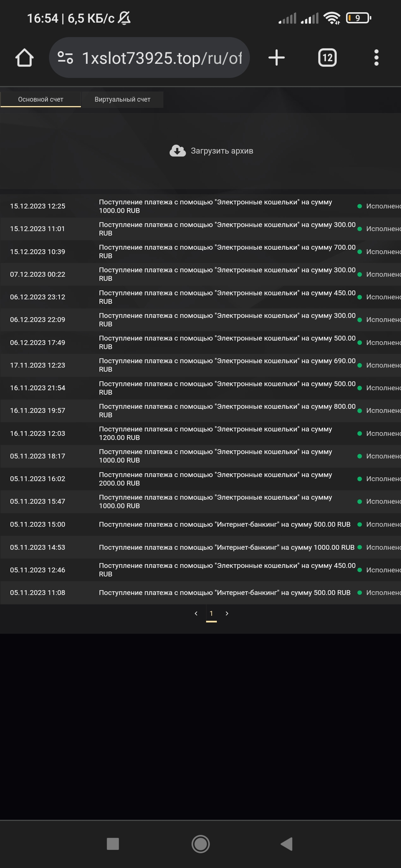Select the 05.11.2023 15:00 date cell

(x=38, y=525)
